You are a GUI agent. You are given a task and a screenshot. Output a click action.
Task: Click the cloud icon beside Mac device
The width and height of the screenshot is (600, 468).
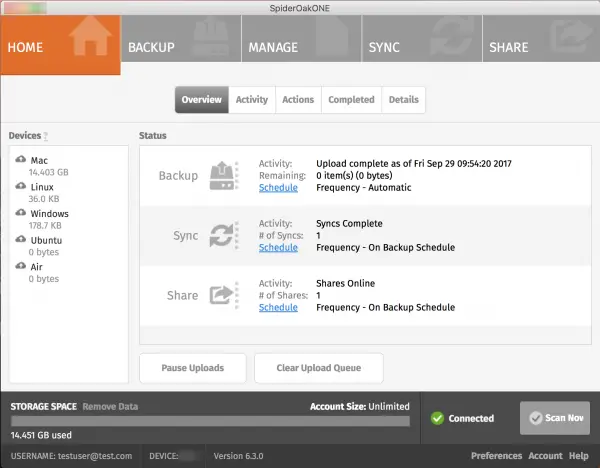[21, 159]
